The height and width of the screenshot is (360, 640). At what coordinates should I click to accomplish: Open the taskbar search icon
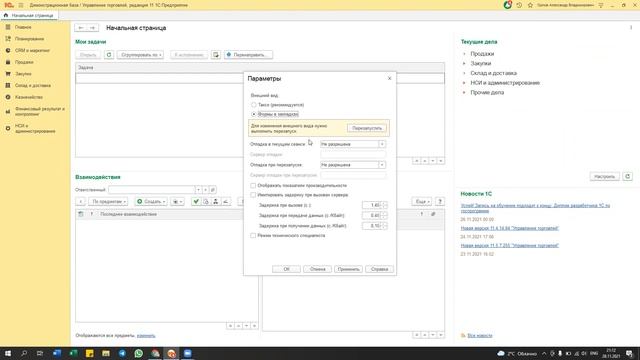coord(24,353)
